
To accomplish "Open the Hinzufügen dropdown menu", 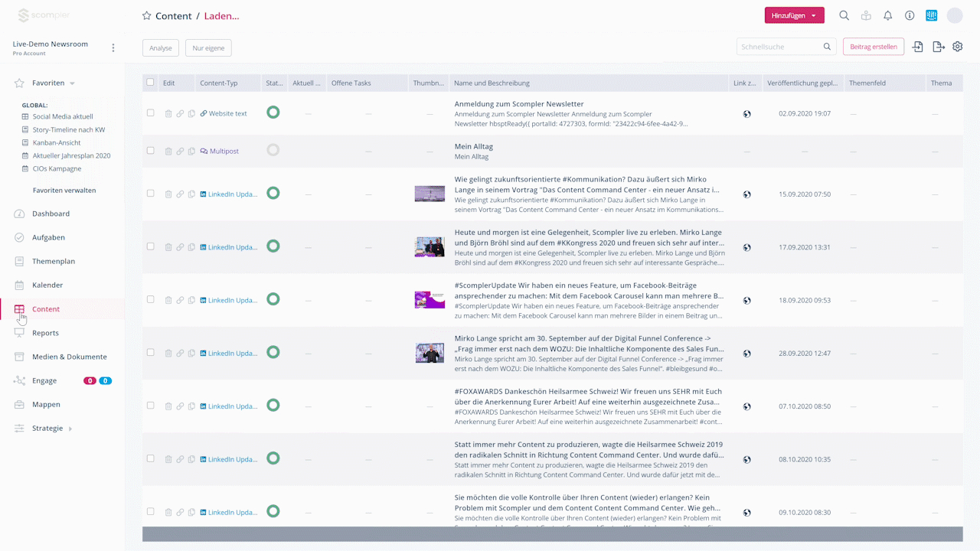I will click(794, 15).
